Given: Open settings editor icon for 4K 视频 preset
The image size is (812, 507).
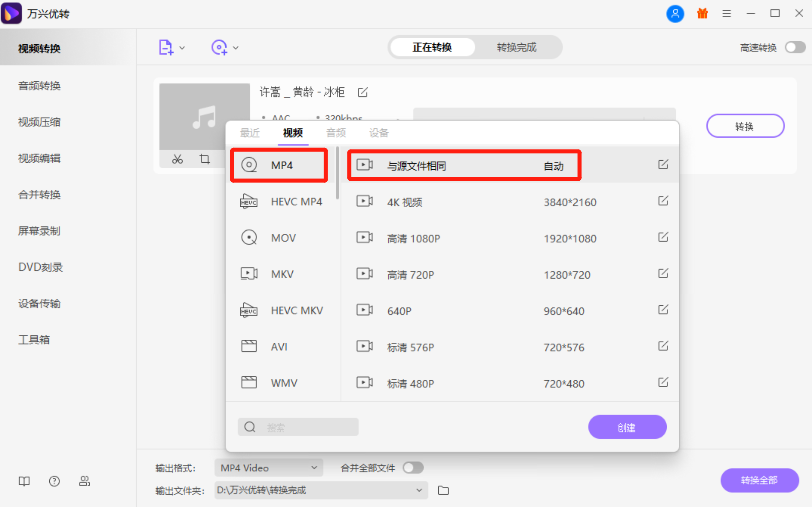Looking at the screenshot, I should (x=663, y=201).
